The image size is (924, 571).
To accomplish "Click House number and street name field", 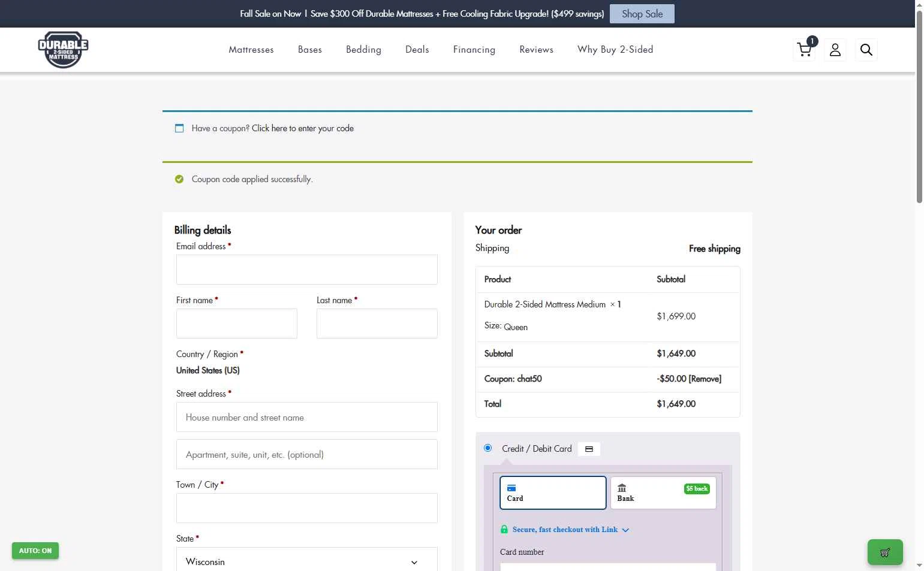I will pos(307,417).
